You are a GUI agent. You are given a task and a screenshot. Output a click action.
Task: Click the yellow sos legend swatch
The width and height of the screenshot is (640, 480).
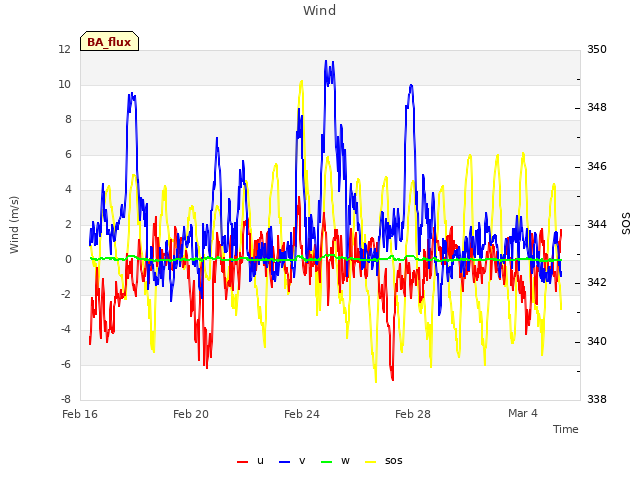(x=371, y=462)
